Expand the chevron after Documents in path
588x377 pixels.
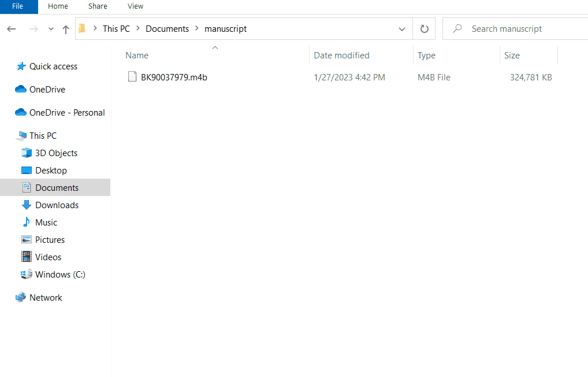197,29
